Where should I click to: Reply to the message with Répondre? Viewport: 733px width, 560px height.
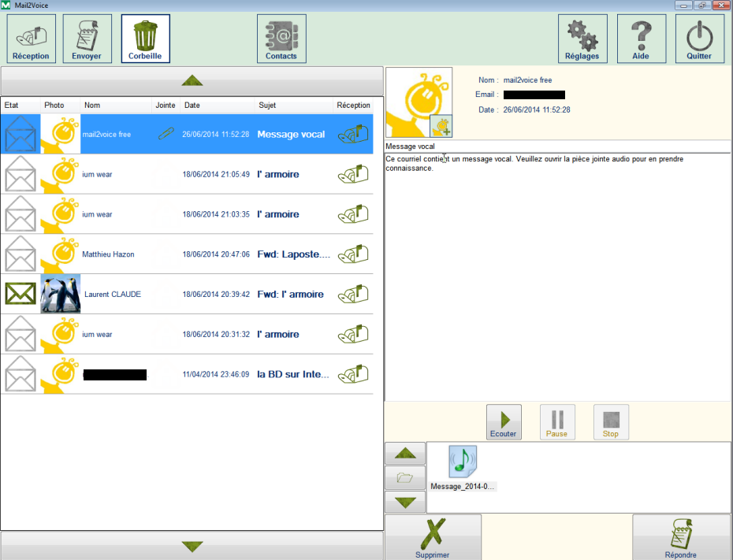(x=681, y=538)
